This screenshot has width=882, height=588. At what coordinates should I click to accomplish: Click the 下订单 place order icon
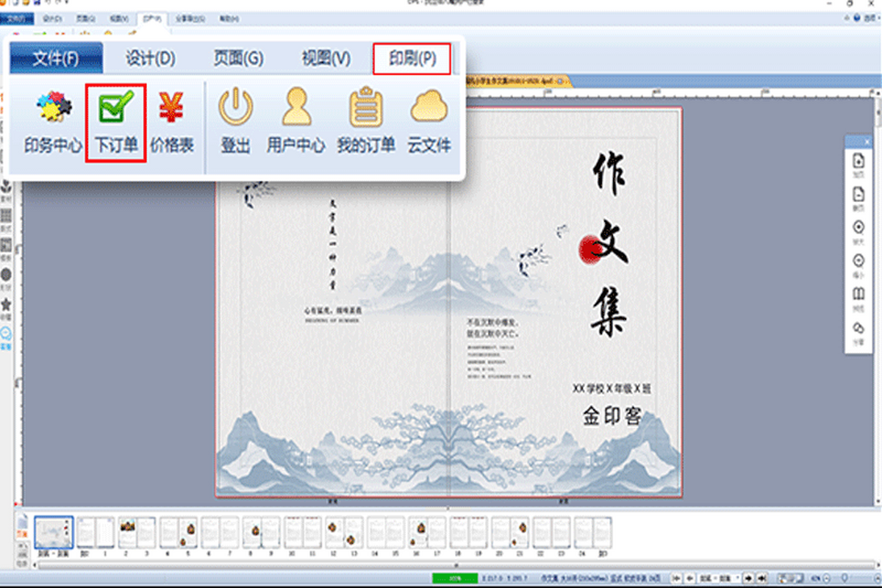[x=116, y=123]
